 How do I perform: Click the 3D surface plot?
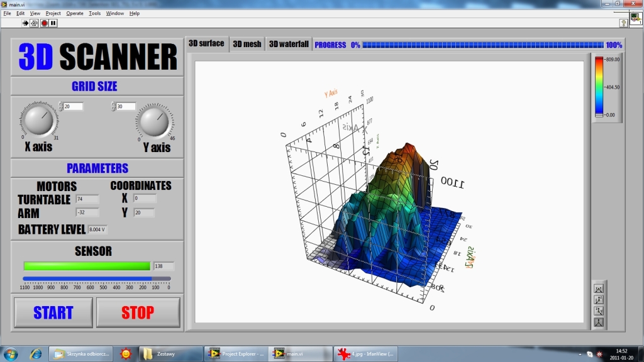click(x=389, y=192)
